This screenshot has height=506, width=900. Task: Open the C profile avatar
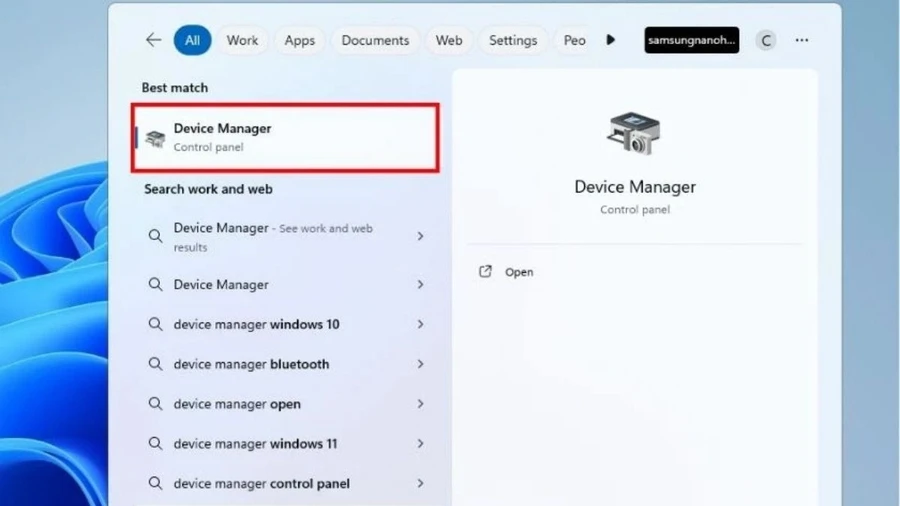[766, 40]
